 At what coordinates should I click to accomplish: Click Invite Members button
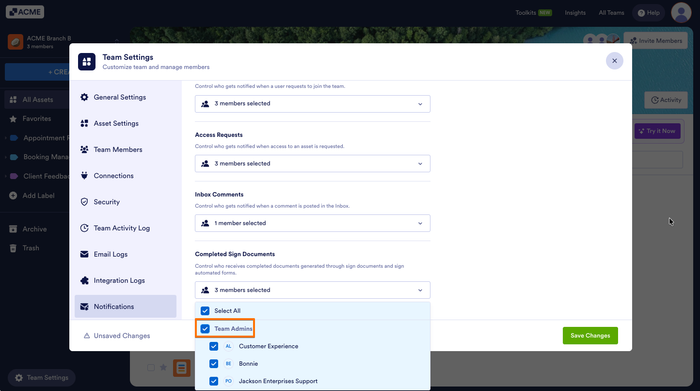655,41
